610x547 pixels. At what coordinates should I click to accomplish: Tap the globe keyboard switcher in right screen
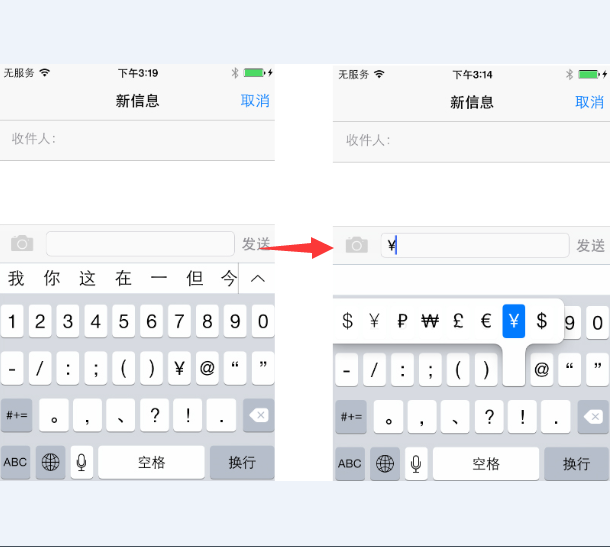point(385,464)
